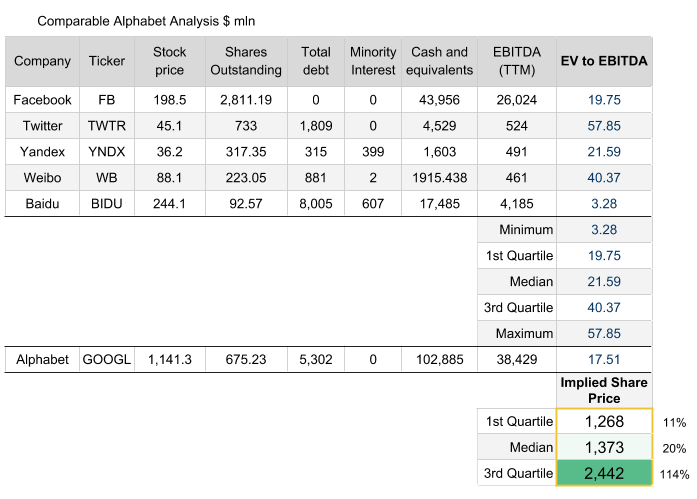
Task: Select the Minimum summary value 3.28
Action: [x=603, y=230]
